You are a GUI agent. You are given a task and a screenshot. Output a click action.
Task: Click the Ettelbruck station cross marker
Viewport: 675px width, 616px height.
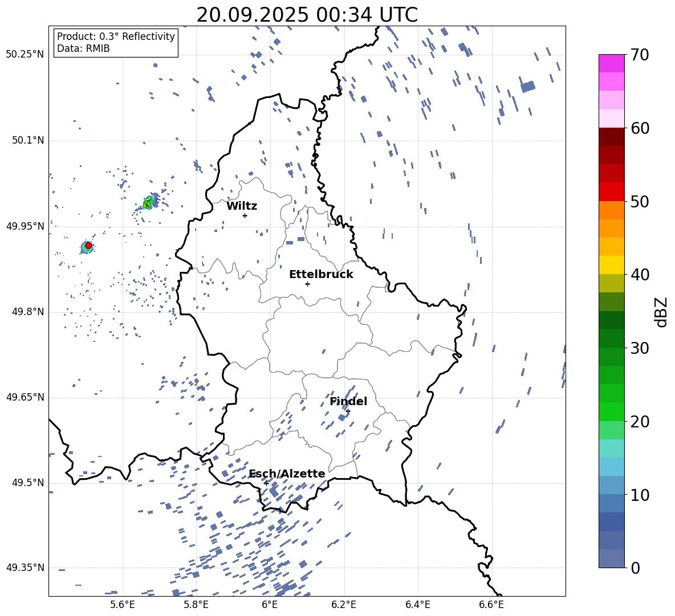307,284
